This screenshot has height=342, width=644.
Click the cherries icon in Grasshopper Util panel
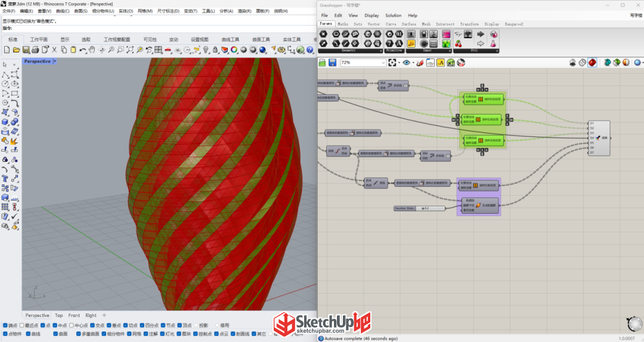(x=459, y=44)
